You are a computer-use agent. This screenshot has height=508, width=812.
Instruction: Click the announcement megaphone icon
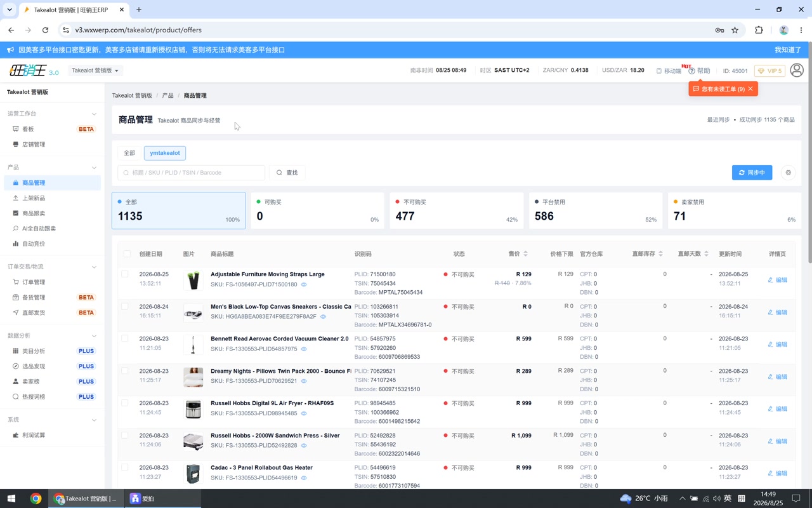point(10,50)
